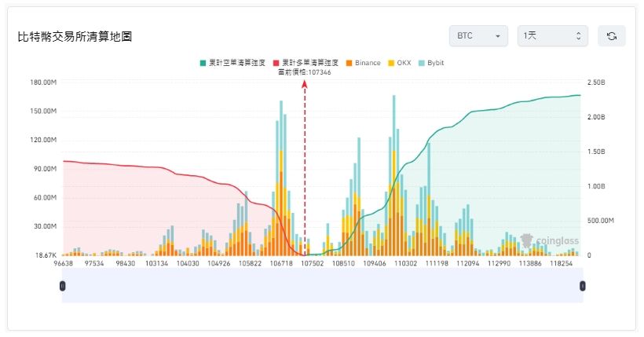Click the red 累計多單清算強度 legend swatch

click(x=276, y=63)
